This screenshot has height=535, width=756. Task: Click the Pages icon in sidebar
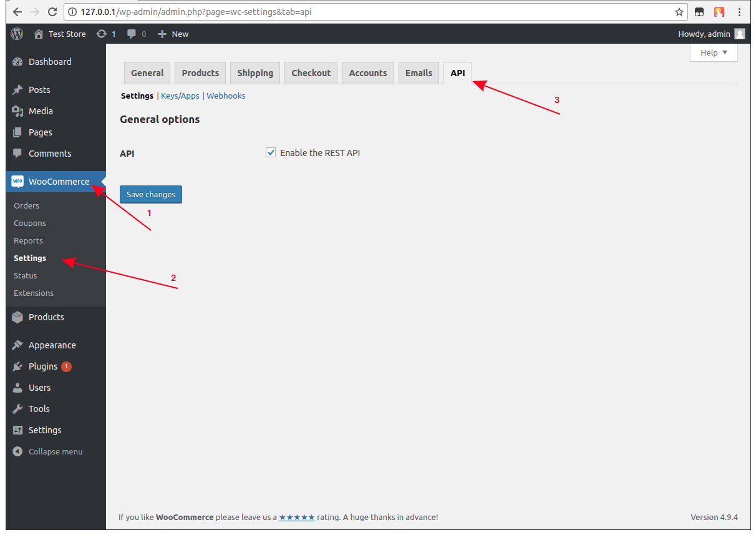(x=17, y=132)
